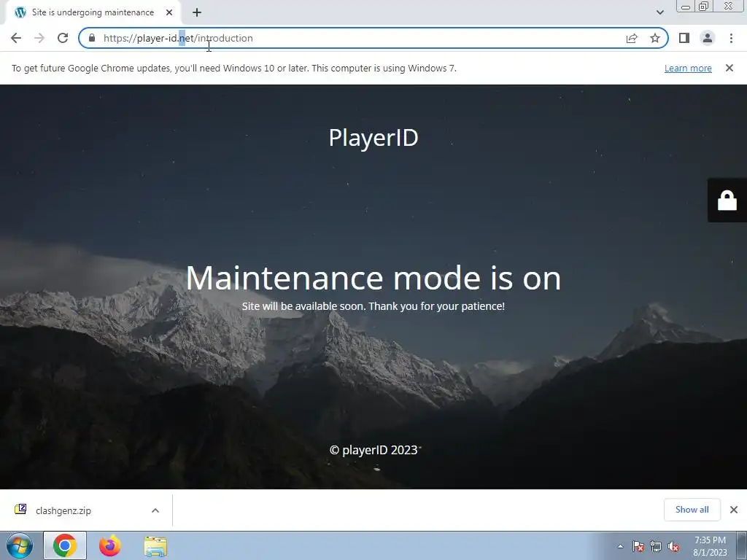Click the '© playerID 2023' footer text
This screenshot has width=747, height=560.
[373, 450]
